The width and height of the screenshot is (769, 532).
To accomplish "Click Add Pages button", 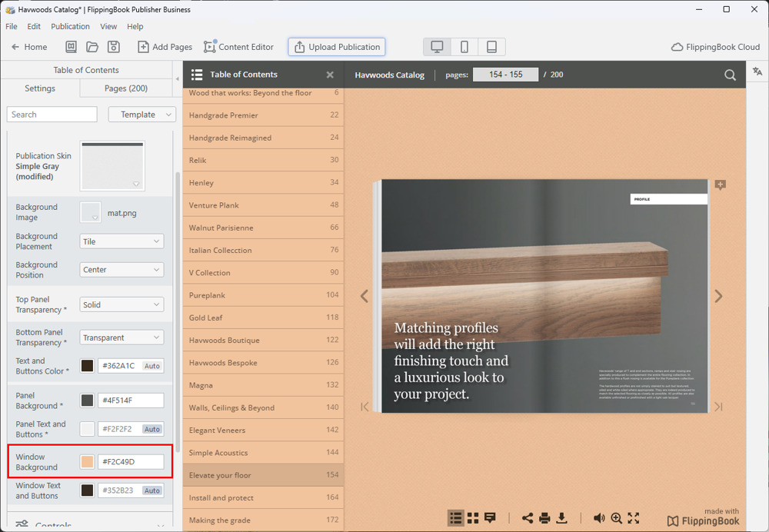I will (165, 47).
